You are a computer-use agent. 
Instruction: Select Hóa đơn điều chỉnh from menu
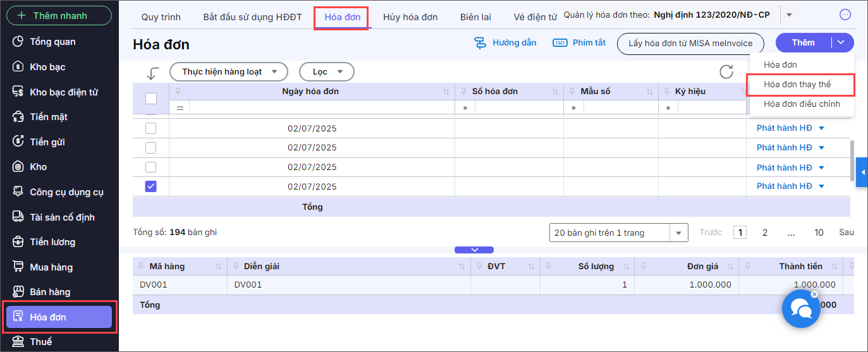802,104
